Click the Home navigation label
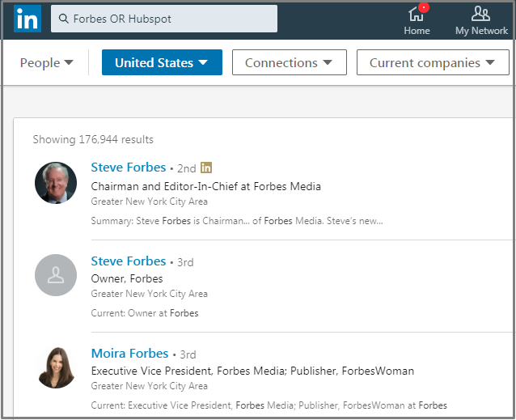 (417, 31)
